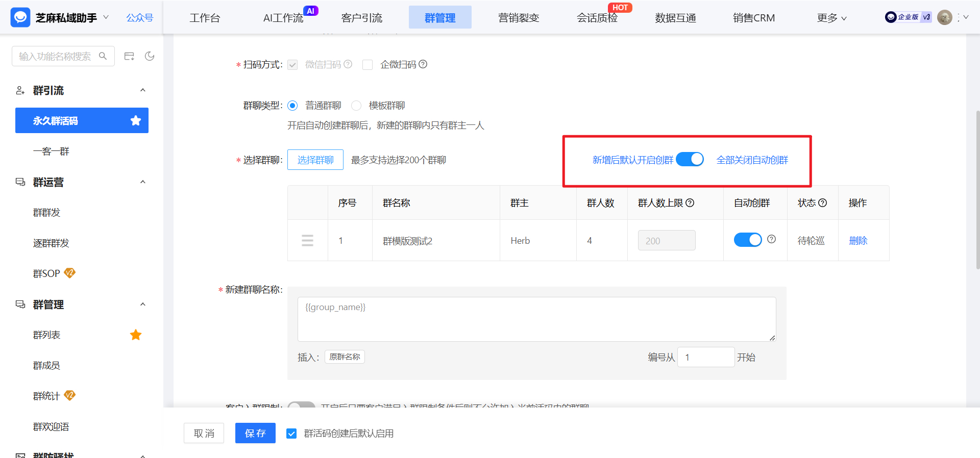Select the 普通群聊 radio button
Image resolution: width=980 pixels, height=458 pixels.
tap(292, 106)
